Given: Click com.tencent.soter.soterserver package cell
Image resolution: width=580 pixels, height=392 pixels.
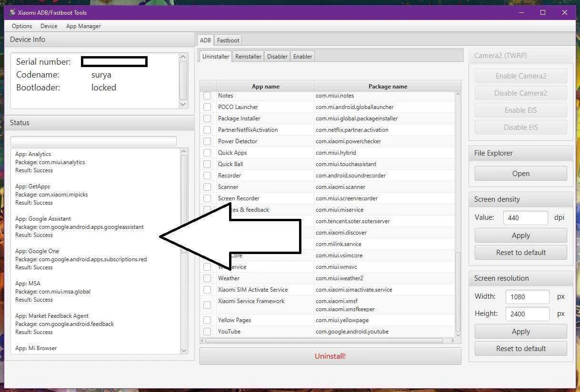Looking at the screenshot, I should point(384,221).
